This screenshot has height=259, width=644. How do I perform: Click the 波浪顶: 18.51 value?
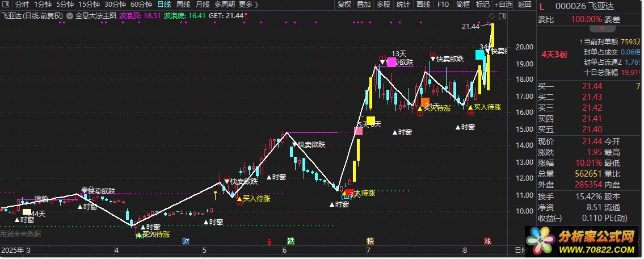pos(140,16)
